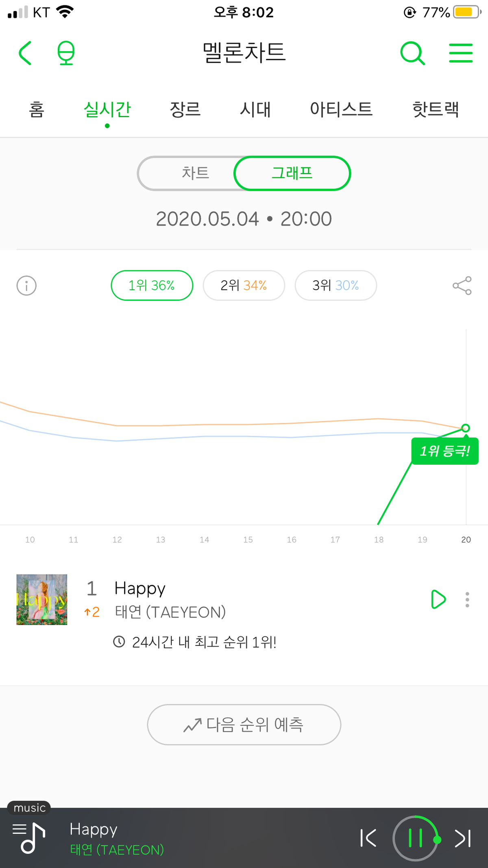Show the 3위 30% graph line
This screenshot has width=488, height=868.
coord(335,286)
